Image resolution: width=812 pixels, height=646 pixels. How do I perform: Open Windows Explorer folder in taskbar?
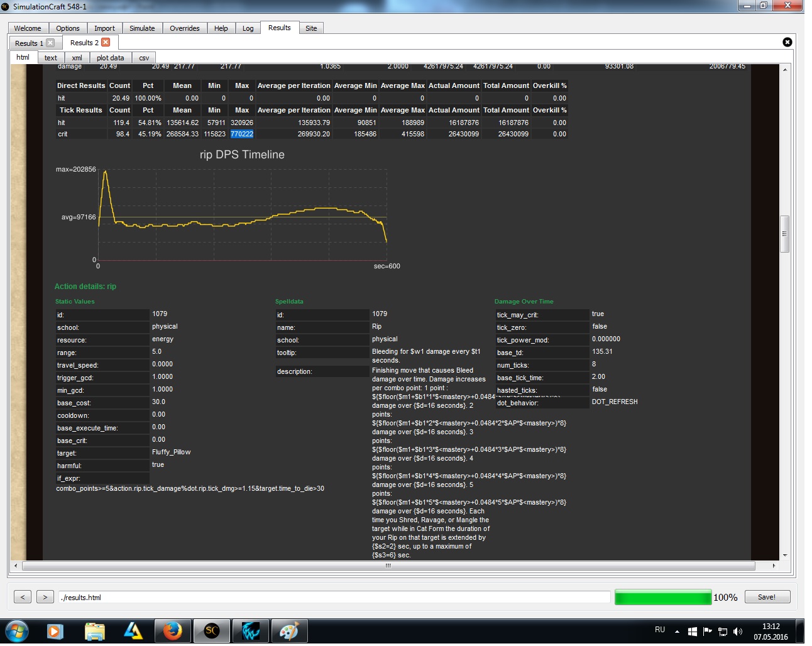(94, 631)
